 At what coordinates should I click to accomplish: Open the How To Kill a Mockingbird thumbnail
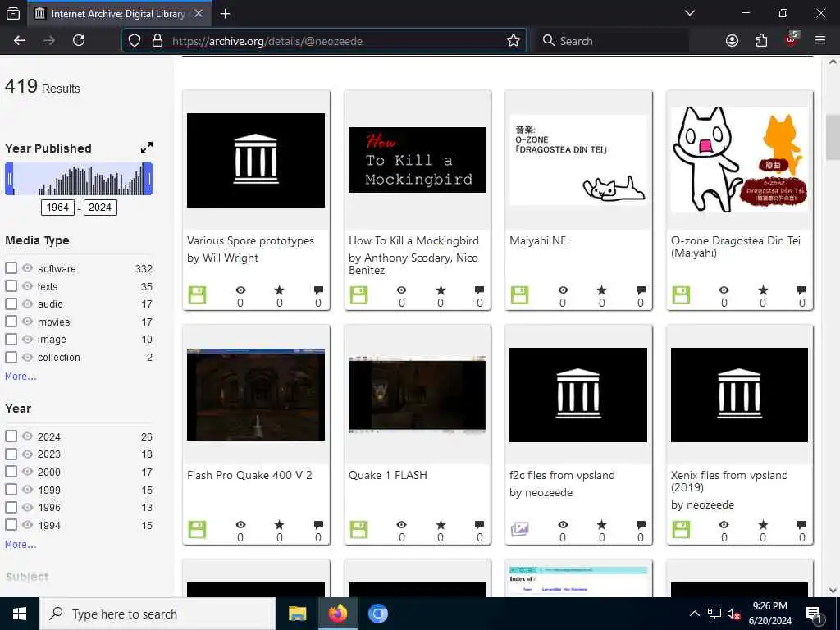tap(417, 160)
